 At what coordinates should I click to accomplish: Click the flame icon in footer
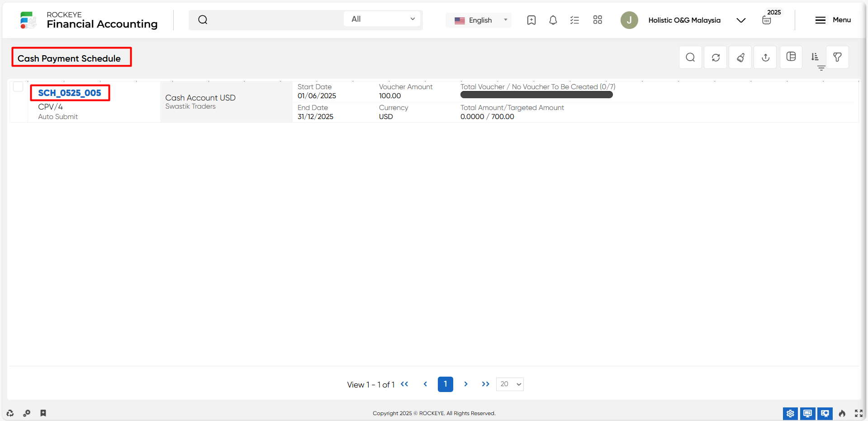tap(842, 413)
